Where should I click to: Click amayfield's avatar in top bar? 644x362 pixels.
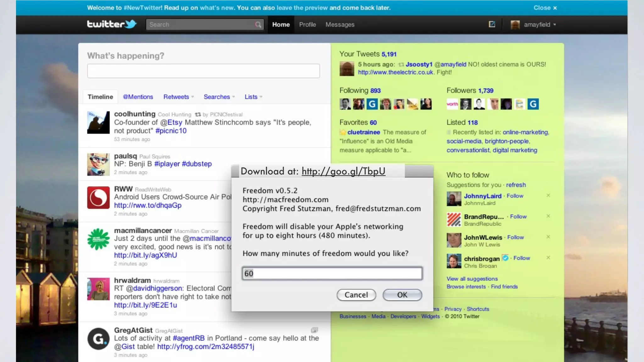tap(515, 25)
